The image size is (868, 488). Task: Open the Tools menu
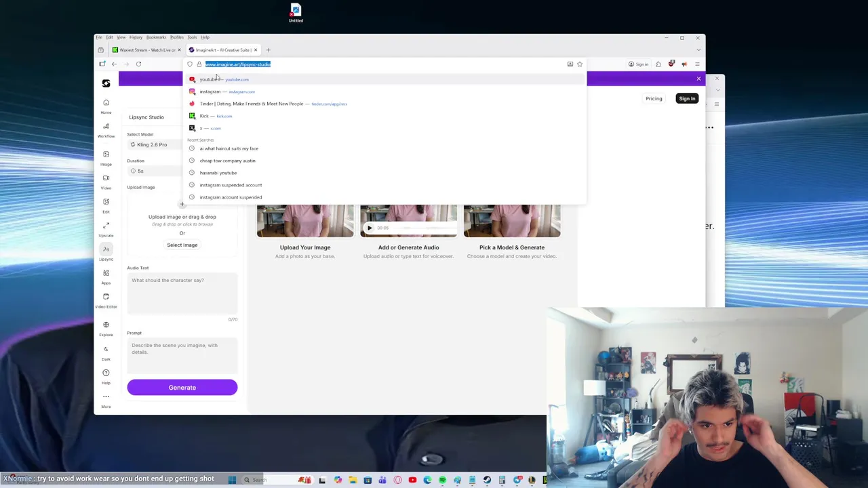(192, 37)
